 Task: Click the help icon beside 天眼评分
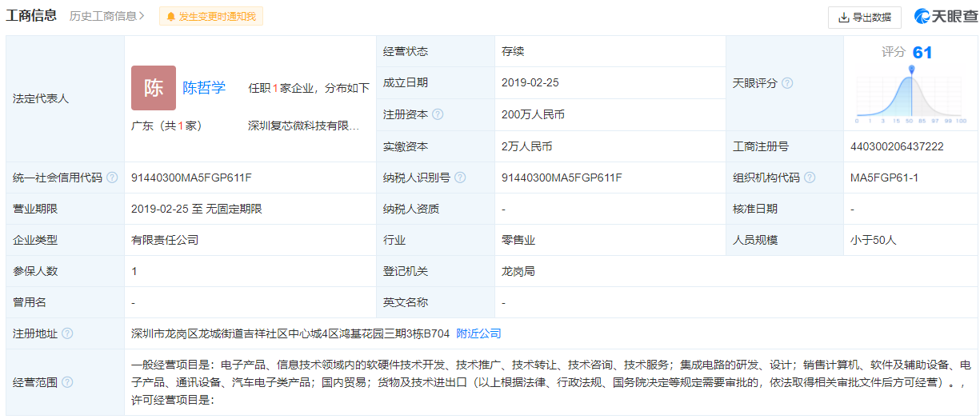point(787,83)
